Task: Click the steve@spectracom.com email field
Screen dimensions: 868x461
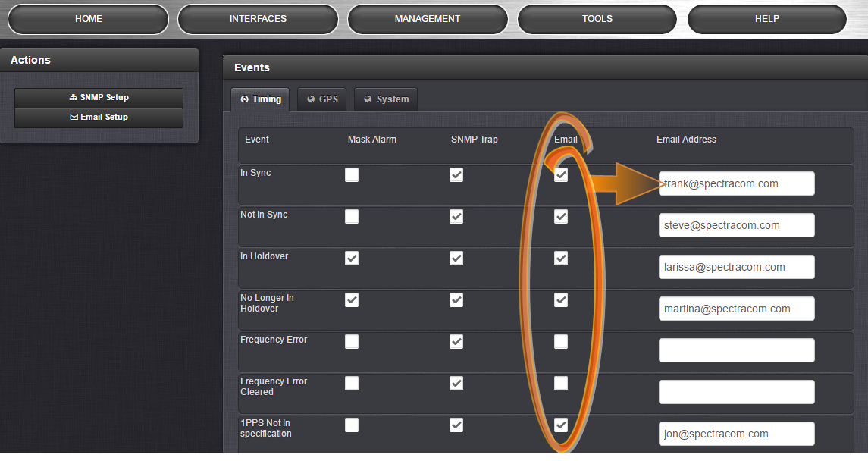Action: [736, 225]
